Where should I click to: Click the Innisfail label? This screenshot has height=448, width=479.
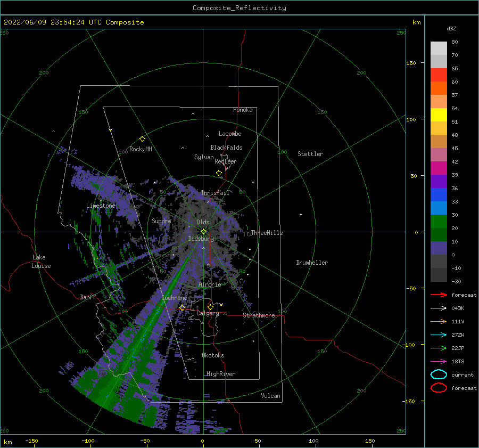[215, 193]
